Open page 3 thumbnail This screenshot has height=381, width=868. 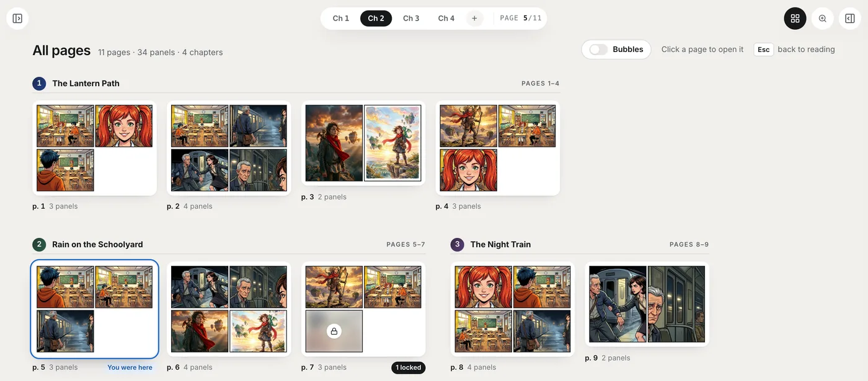click(x=363, y=143)
